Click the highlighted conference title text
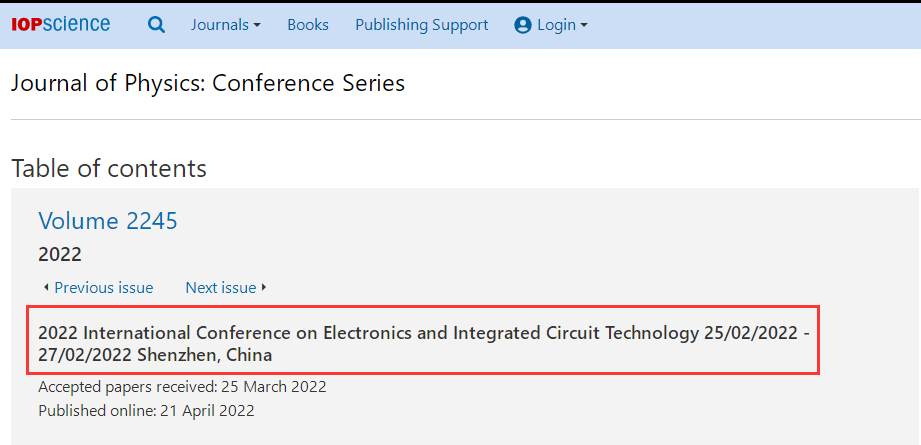This screenshot has width=921, height=445. point(423,344)
